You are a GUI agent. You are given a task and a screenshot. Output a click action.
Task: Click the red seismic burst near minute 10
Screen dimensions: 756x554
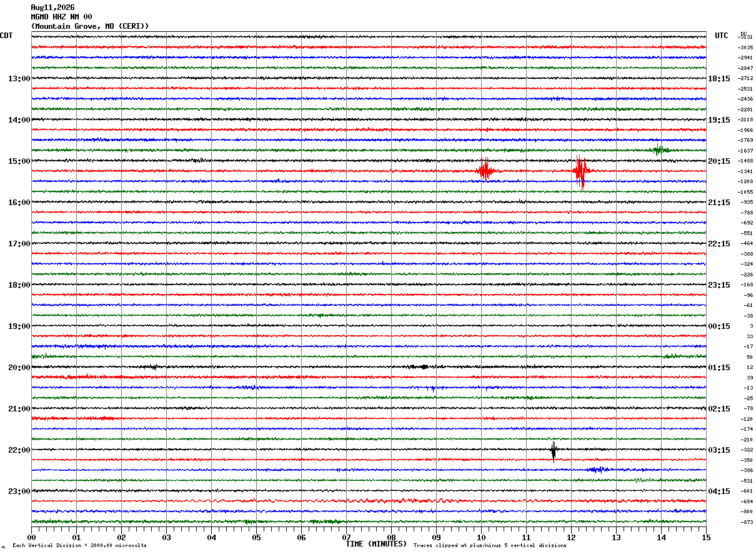485,170
